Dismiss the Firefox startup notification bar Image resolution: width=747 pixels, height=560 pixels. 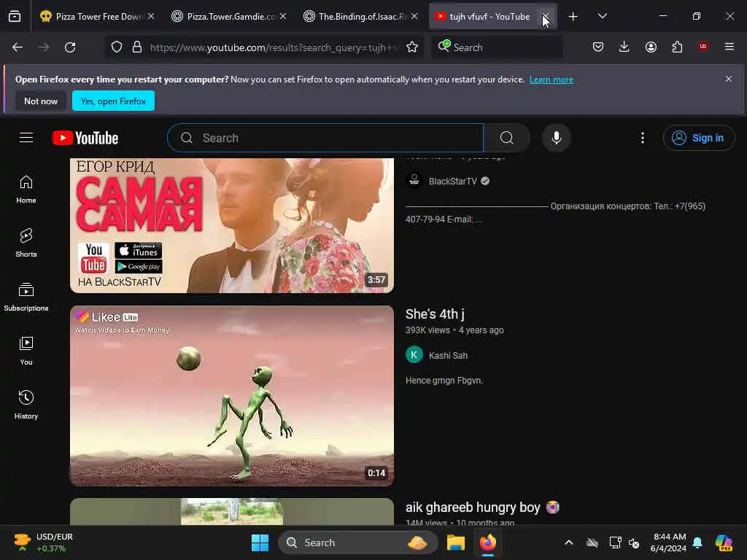729,79
